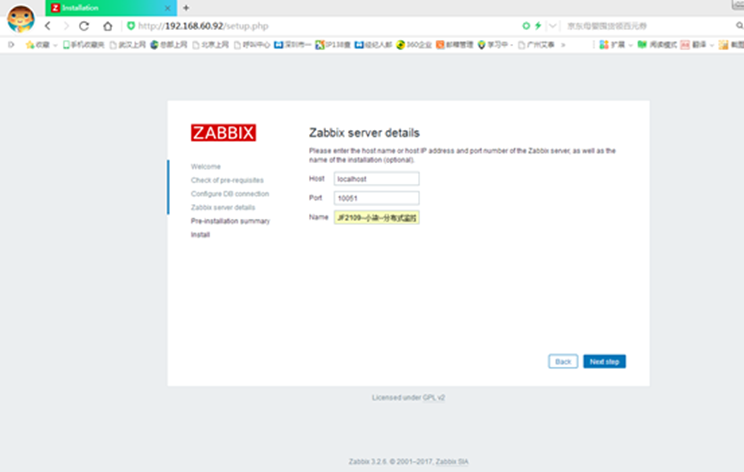
Task: Toggle the bookmarks sidebar arrow at left
Action: (11, 45)
